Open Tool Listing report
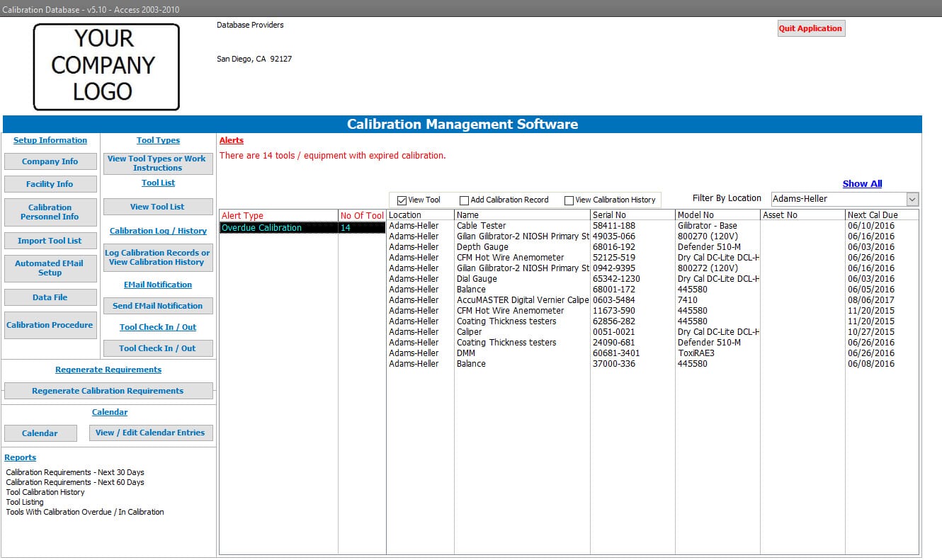The width and height of the screenshot is (942, 560). [x=25, y=502]
